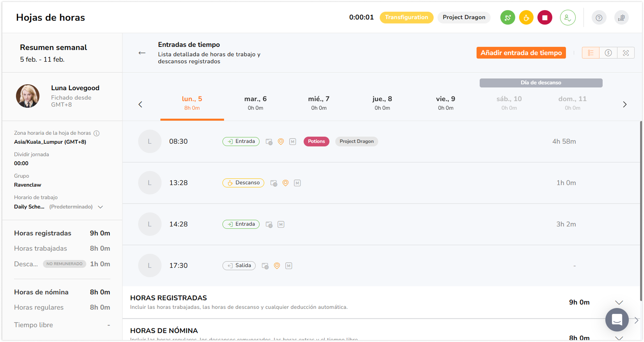Click Añadir entrada de tiempo button
The height and width of the screenshot is (342, 644).
click(x=521, y=53)
